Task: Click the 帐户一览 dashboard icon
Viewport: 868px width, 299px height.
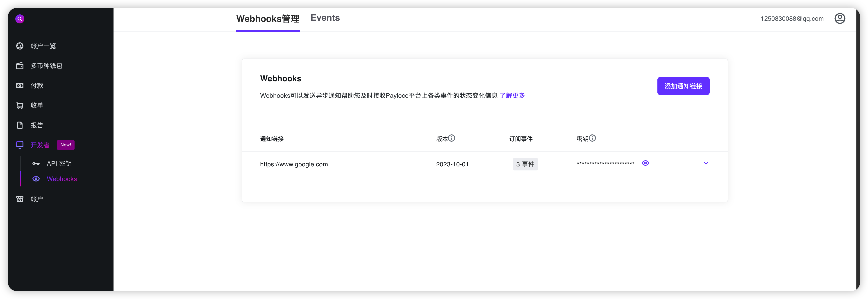Action: pos(20,46)
